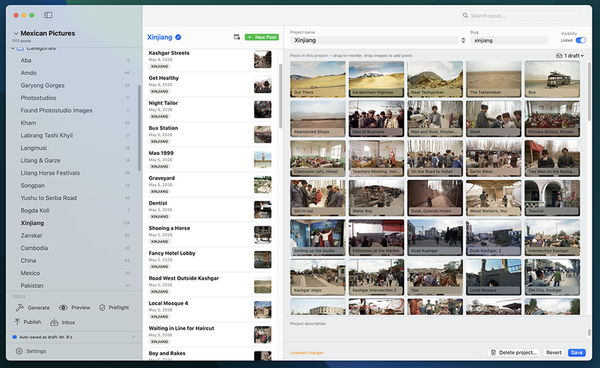Image resolution: width=600 pixels, height=368 pixels.
Task: Run the Preflight check tool
Action: pos(114,308)
